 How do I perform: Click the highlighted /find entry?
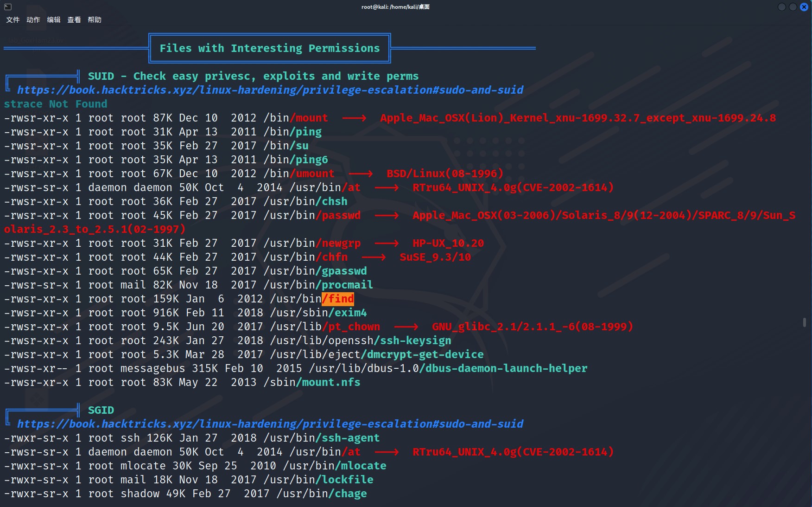(x=338, y=299)
